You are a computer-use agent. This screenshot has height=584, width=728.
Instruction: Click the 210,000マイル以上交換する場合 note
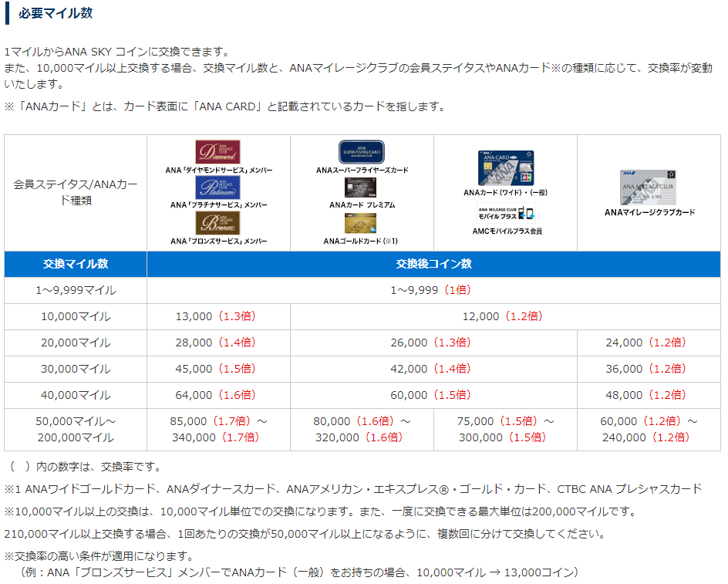pyautogui.click(x=305, y=534)
